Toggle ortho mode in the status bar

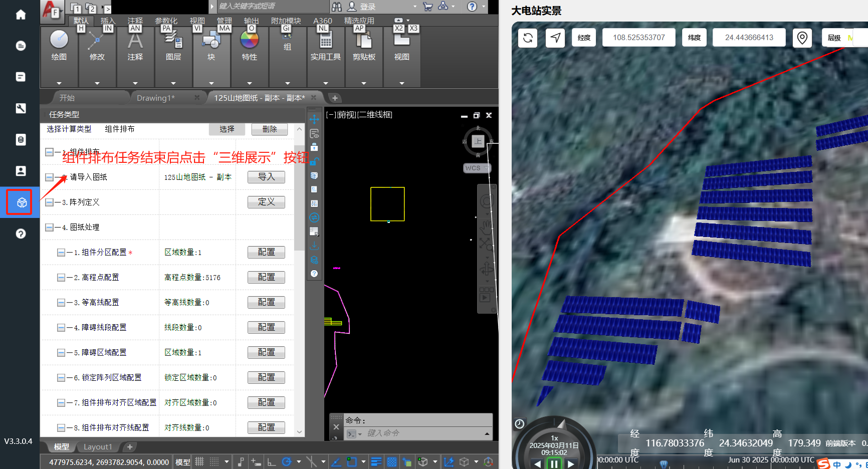pos(271,462)
